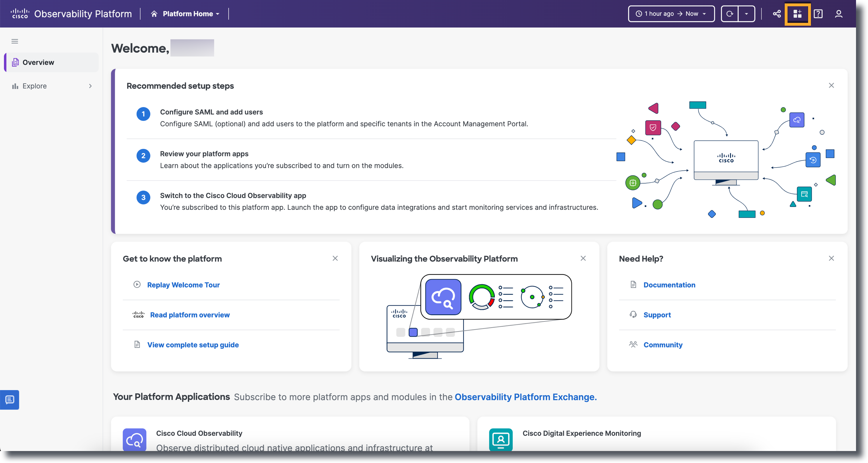Open the feedback chat button at left edge

coord(9,400)
